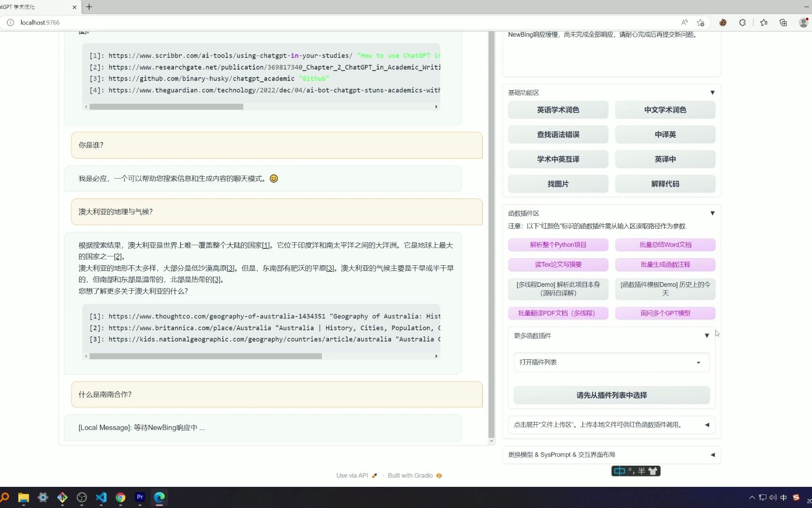
Task: Open Adobe Premiere Pro from taskbar
Action: 140,497
